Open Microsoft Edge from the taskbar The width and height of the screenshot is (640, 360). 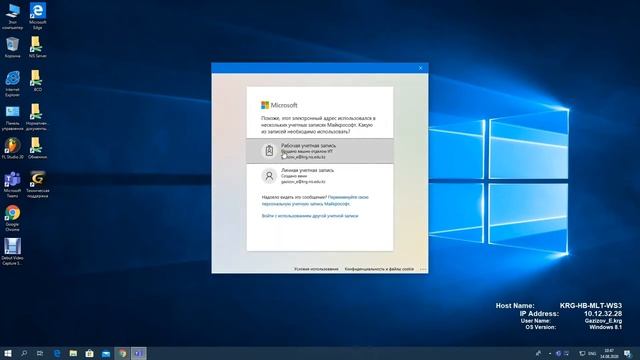pyautogui.click(x=57, y=353)
